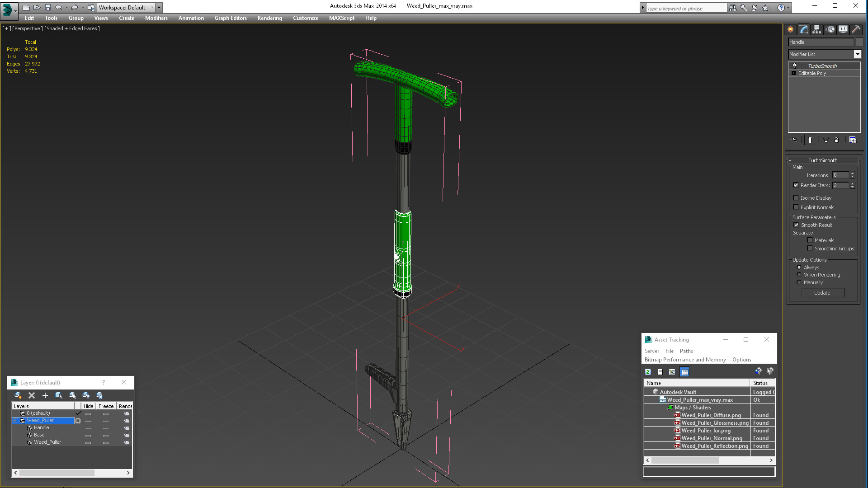
Task: Click Configure Modifier Sets icon
Action: 853,140
